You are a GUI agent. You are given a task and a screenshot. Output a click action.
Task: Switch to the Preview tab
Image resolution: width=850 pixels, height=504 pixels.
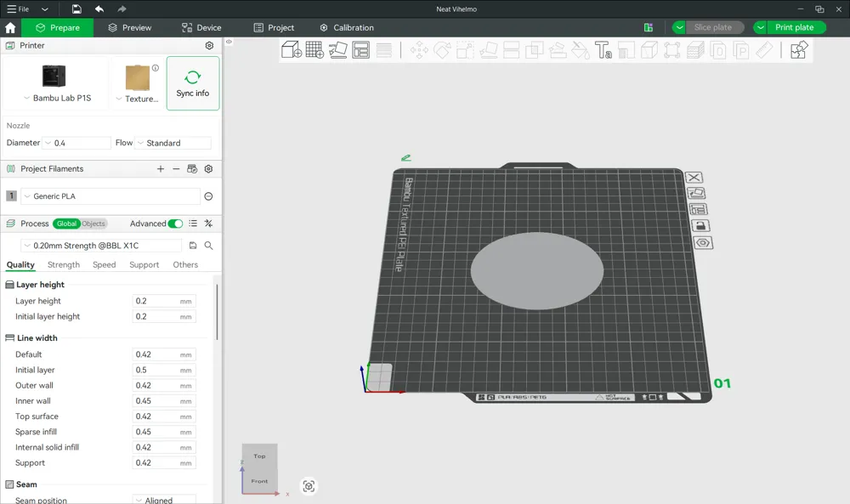(130, 28)
